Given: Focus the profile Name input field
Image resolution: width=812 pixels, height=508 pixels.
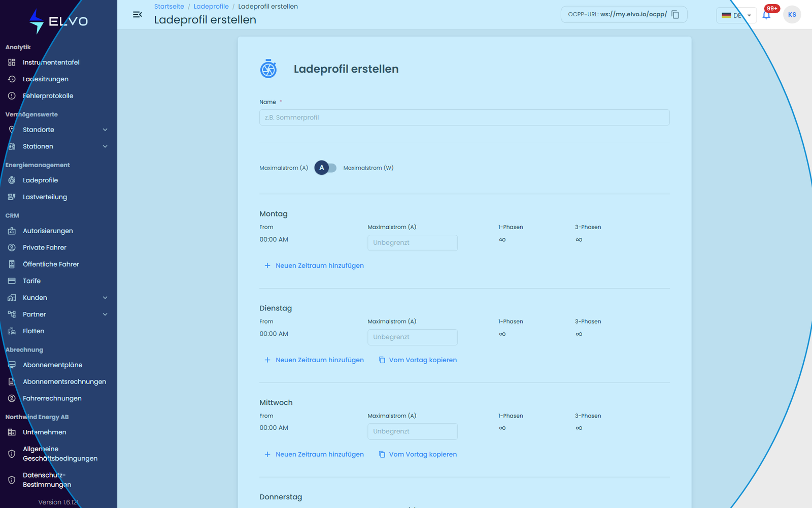Looking at the screenshot, I should coord(464,117).
